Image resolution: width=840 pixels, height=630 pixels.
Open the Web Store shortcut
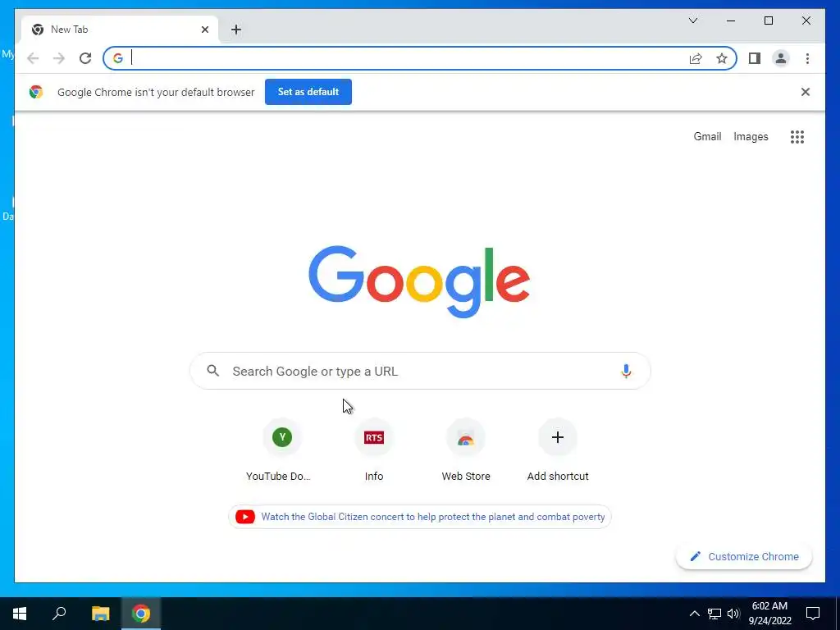click(x=466, y=451)
